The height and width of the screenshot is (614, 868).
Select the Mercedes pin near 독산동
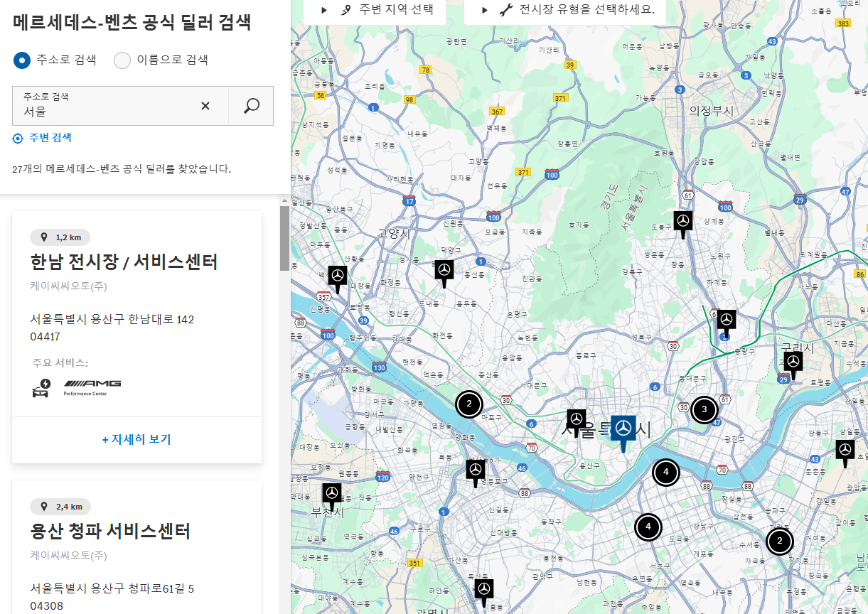click(484, 592)
